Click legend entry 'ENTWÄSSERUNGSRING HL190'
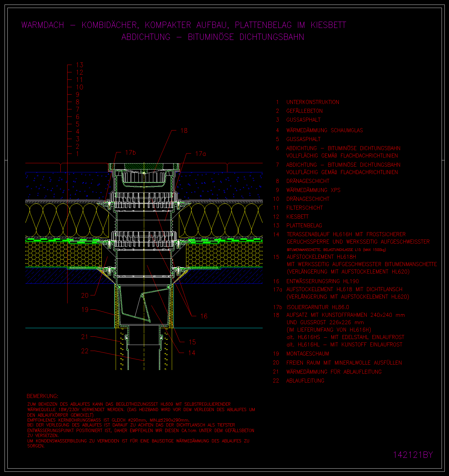 pos(323,281)
